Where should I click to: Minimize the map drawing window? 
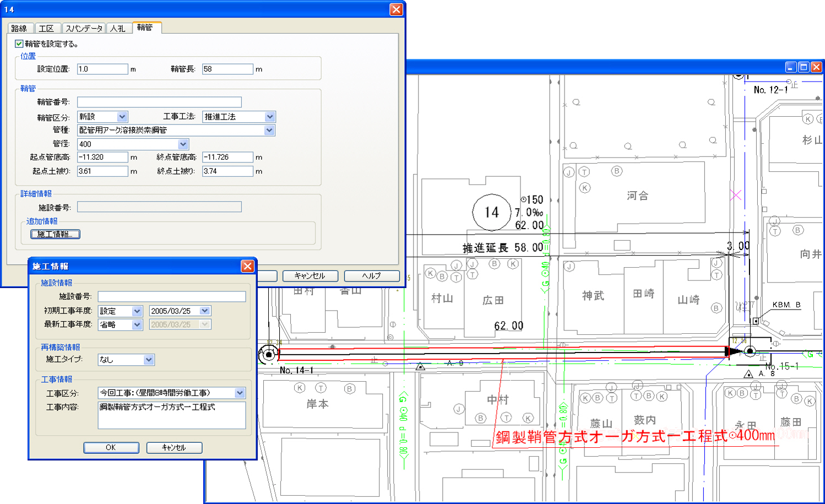coord(791,67)
